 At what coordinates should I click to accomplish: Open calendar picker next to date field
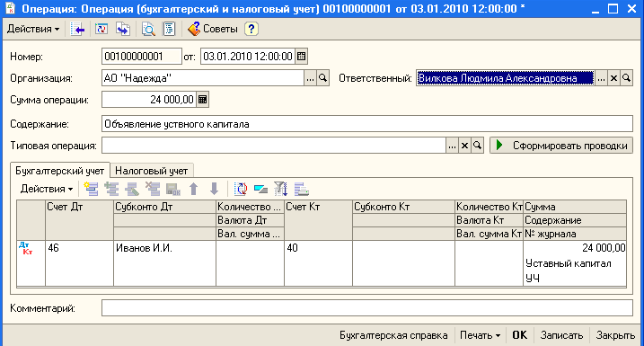[x=302, y=57]
